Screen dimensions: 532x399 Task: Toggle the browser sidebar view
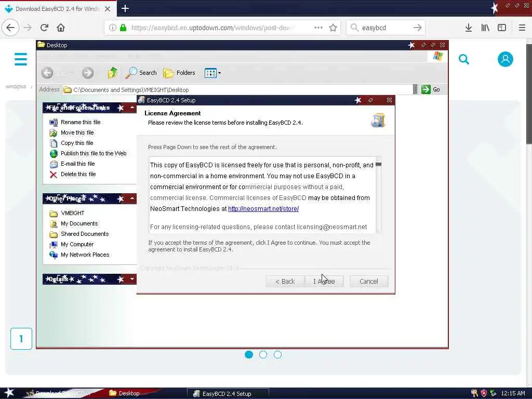[x=502, y=28]
